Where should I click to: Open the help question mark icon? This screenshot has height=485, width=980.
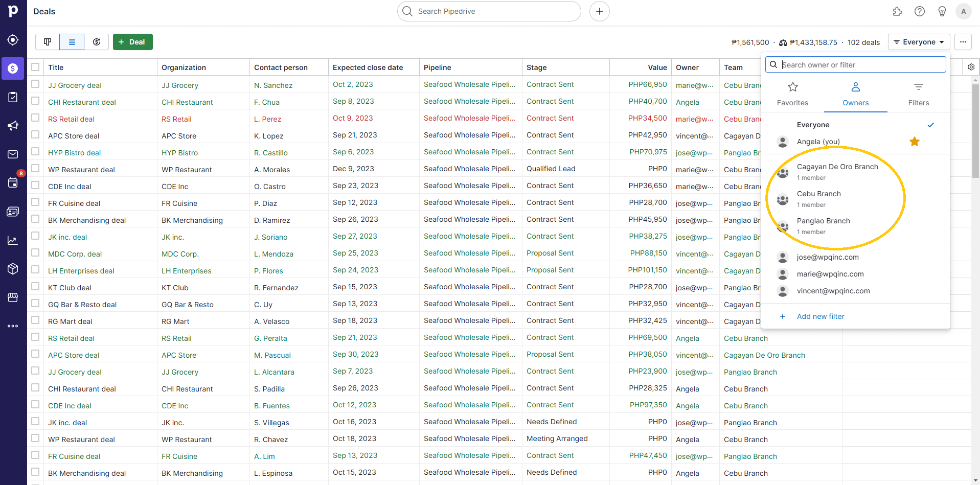coord(920,11)
